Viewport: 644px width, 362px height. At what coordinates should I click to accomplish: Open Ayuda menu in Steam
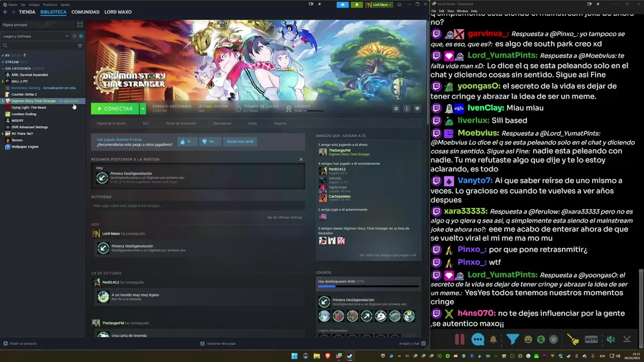coord(65,5)
